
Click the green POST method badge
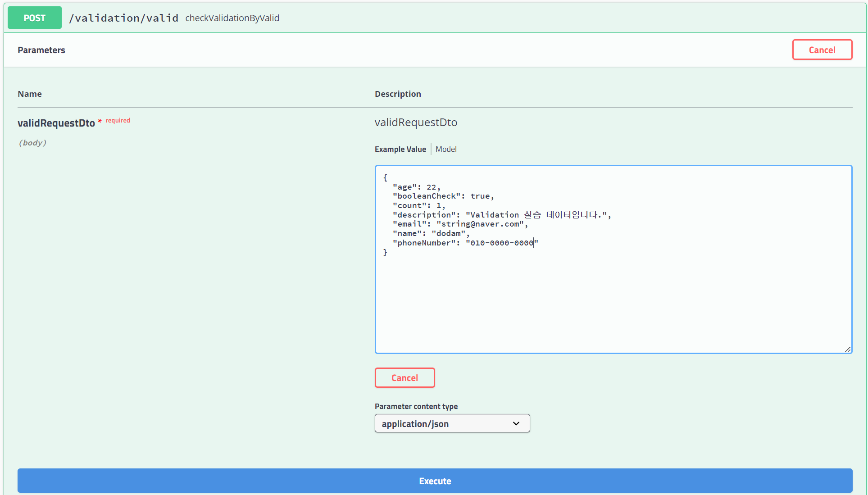35,18
